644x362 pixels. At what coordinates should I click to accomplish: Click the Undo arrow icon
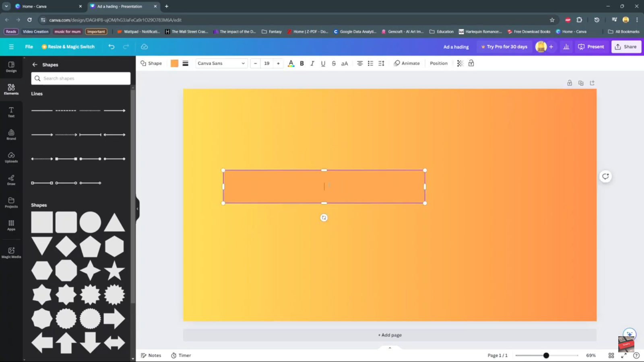[111, 47]
